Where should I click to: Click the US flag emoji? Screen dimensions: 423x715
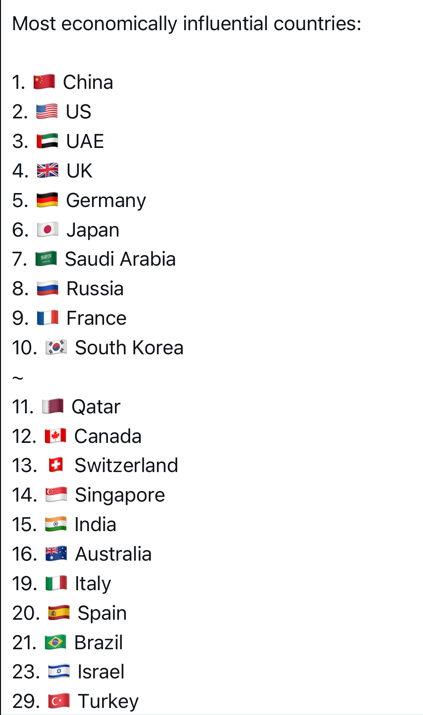point(47,112)
